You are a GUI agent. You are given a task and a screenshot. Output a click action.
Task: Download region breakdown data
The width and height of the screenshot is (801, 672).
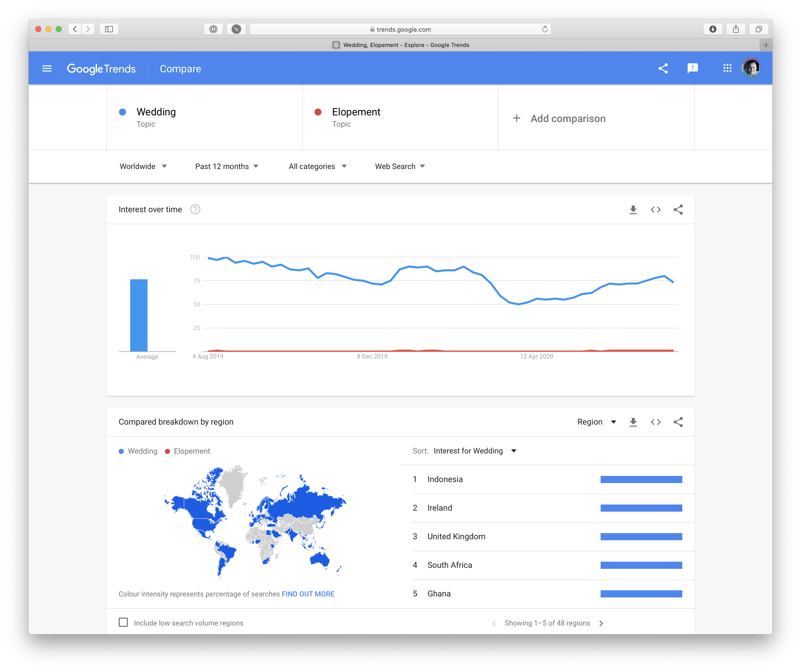(x=633, y=422)
